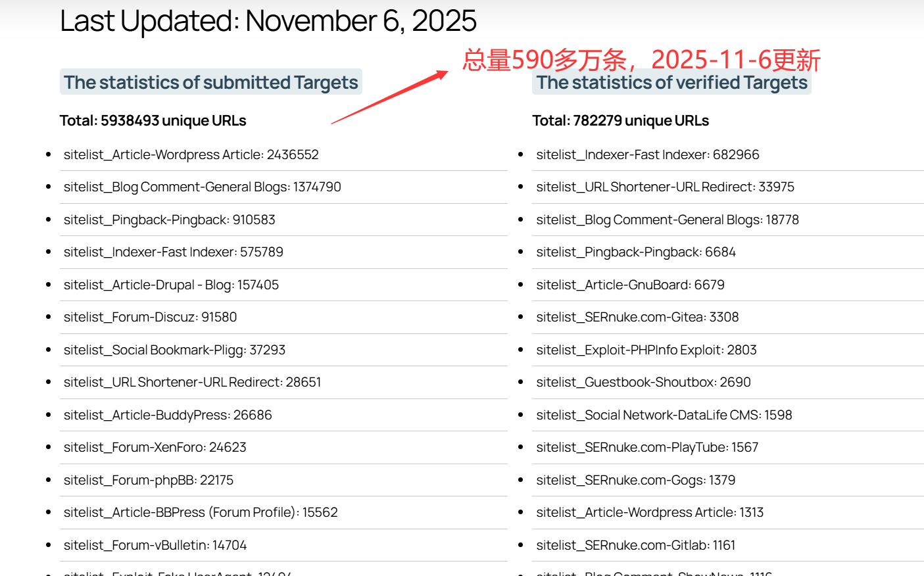Viewport: 924px width, 576px height.
Task: Click the red Chinese annotation text
Action: point(641,60)
